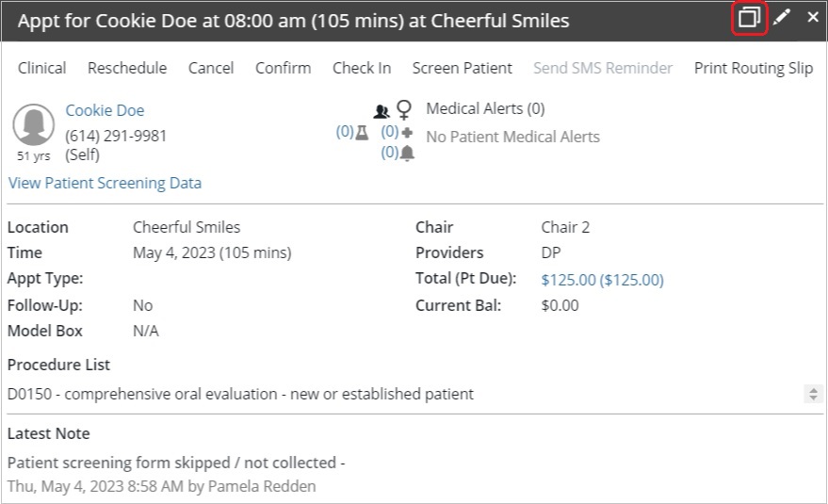Click Print Routing Slip
This screenshot has height=504, width=828.
click(x=754, y=68)
